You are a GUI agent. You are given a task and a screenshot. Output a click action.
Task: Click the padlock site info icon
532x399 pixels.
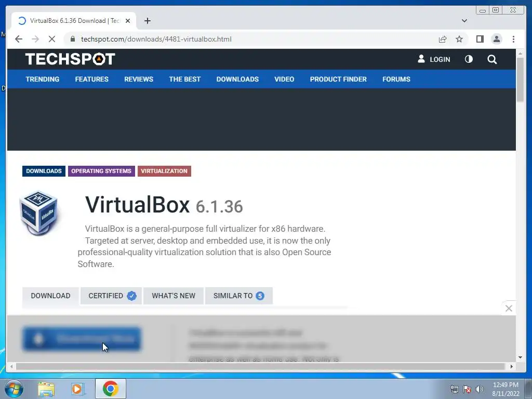coord(72,39)
